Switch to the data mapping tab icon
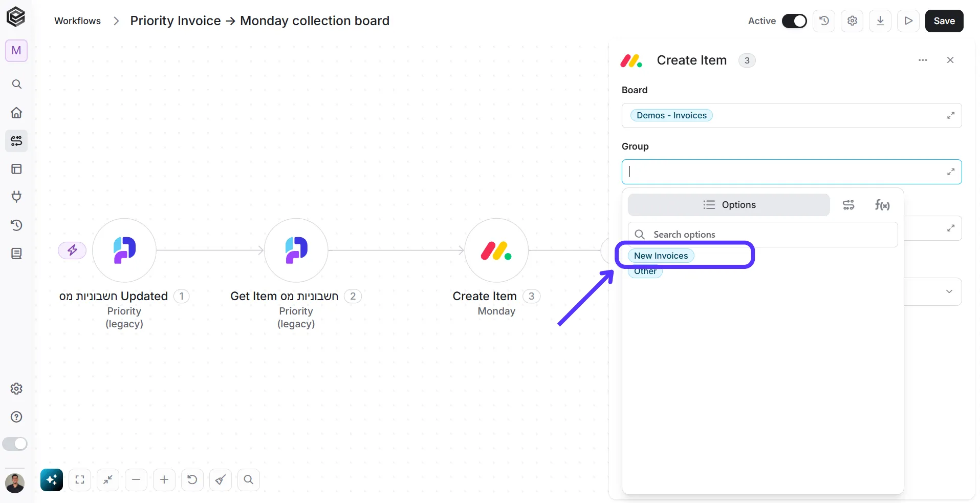The image size is (980, 503). point(848,205)
